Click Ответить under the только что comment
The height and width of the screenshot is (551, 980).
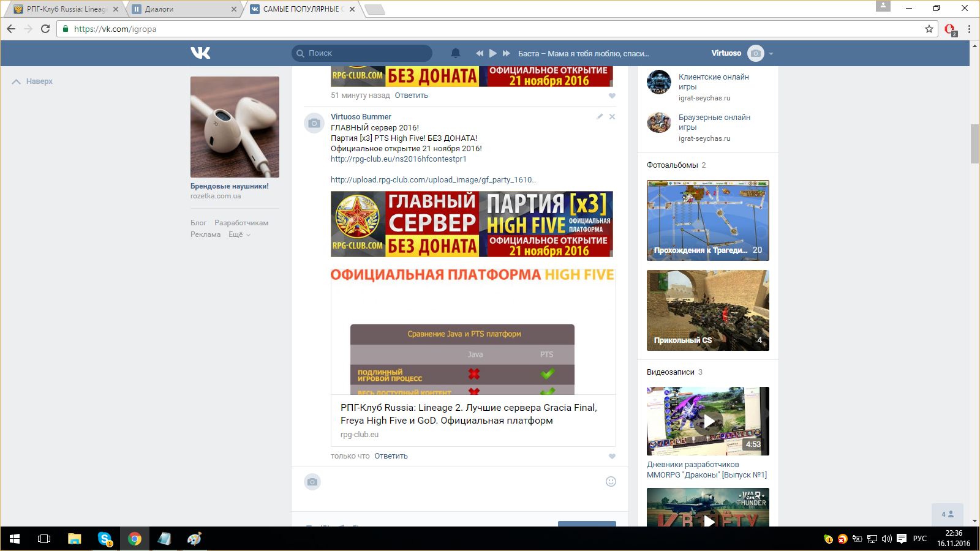391,456
